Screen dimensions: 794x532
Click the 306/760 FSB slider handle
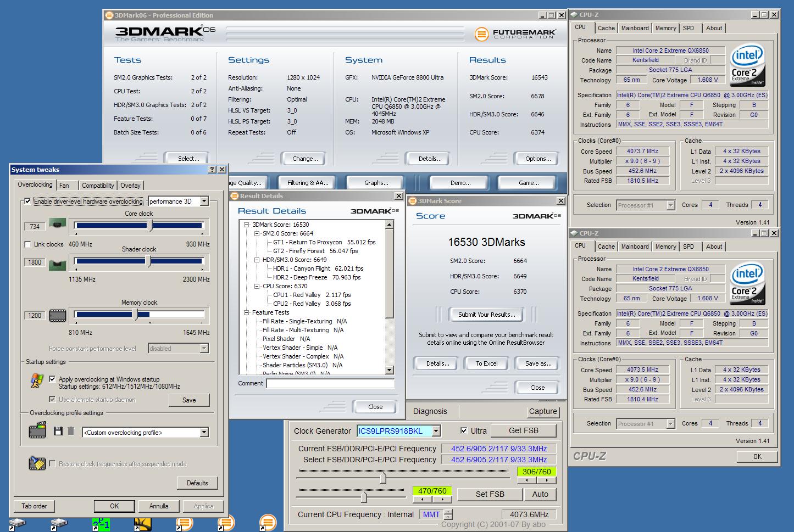click(383, 478)
